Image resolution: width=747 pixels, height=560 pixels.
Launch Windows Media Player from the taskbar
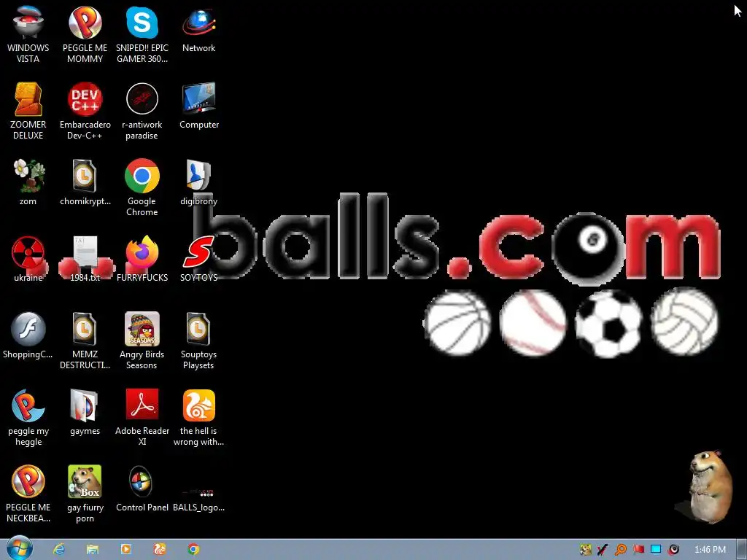pyautogui.click(x=126, y=550)
